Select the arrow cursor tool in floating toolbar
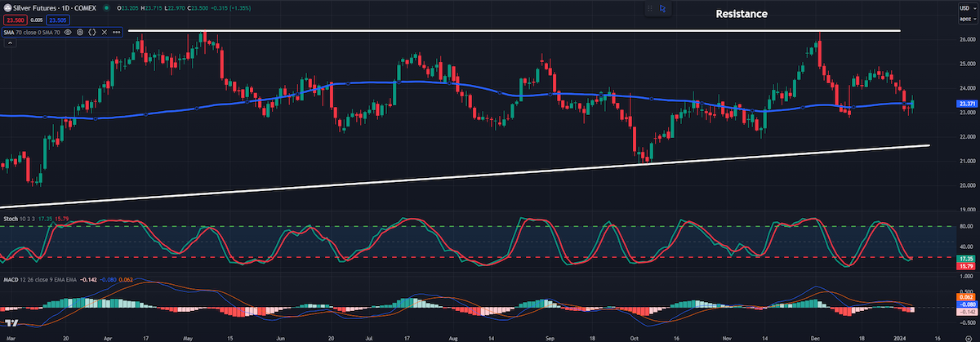 662,8
